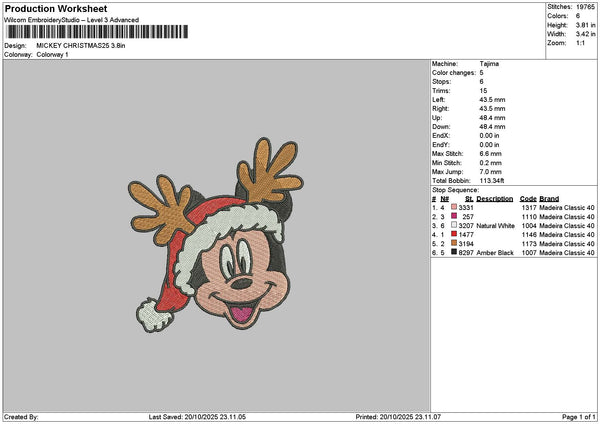600x424 pixels.
Task: Click the 'Max Stitch:' value '6.6 mm'
Action: [x=491, y=154]
